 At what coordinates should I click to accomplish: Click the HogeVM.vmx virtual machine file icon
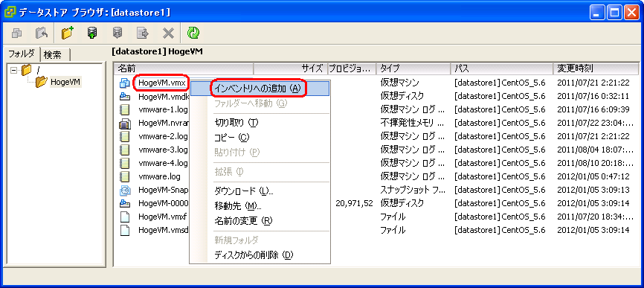[124, 83]
